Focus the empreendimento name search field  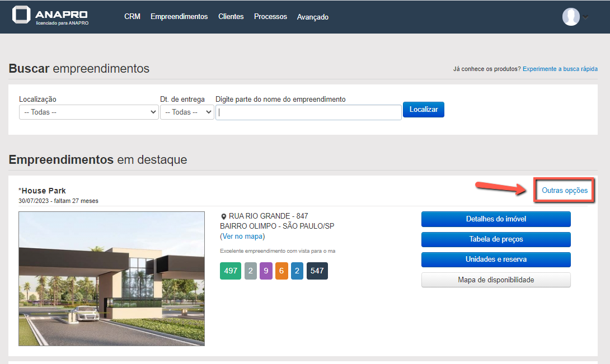308,112
